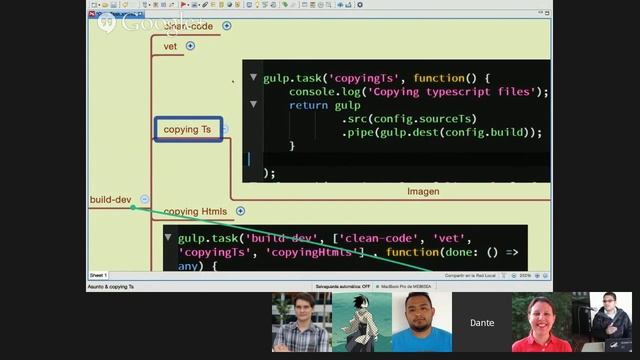The height and width of the screenshot is (360, 640).
Task: Maximize the editor panel via top-right icon
Action: pos(547,13)
